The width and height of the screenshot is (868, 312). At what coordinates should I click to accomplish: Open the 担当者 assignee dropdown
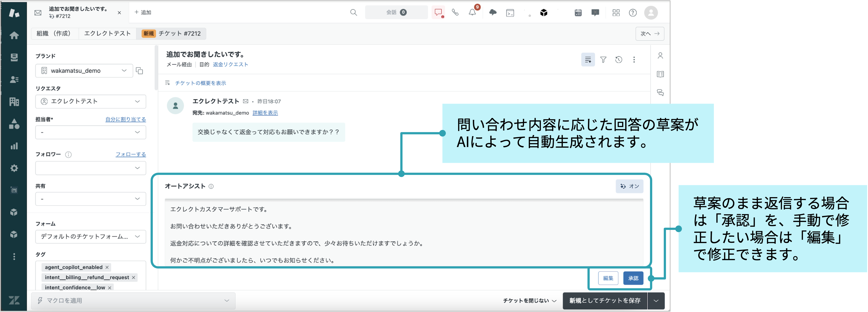pos(90,132)
